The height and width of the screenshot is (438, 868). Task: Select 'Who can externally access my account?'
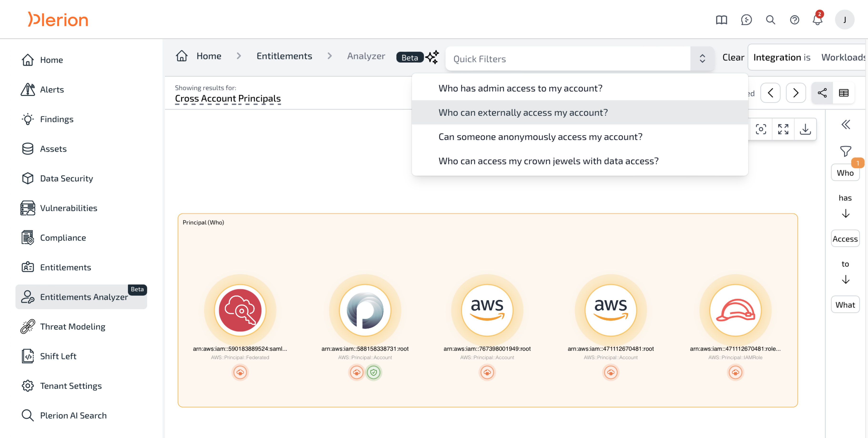(523, 112)
